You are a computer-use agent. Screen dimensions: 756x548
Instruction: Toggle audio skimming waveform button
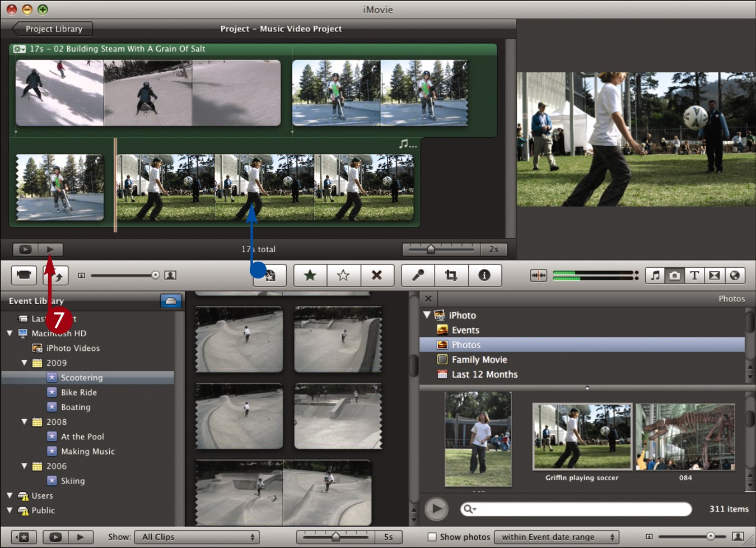click(538, 275)
